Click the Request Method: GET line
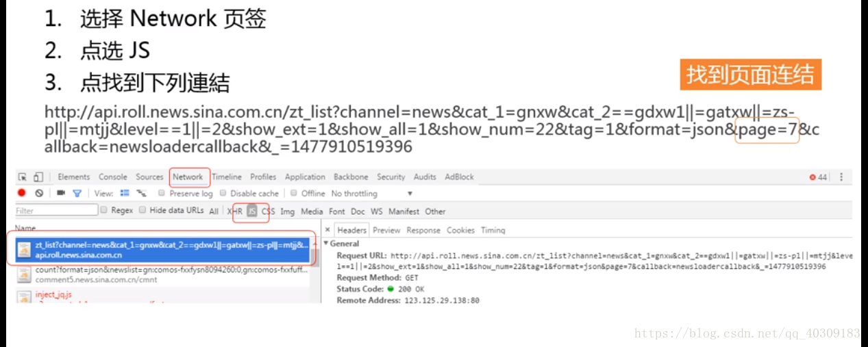 (377, 278)
